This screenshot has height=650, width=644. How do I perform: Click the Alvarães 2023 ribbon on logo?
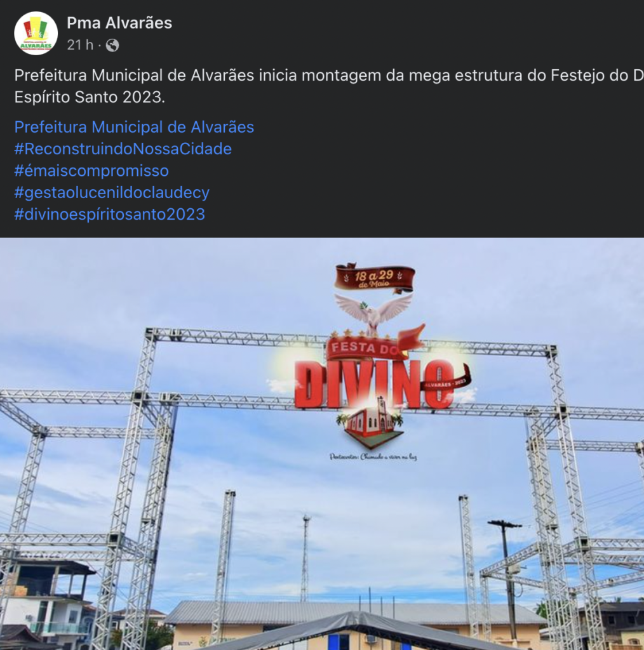446,383
